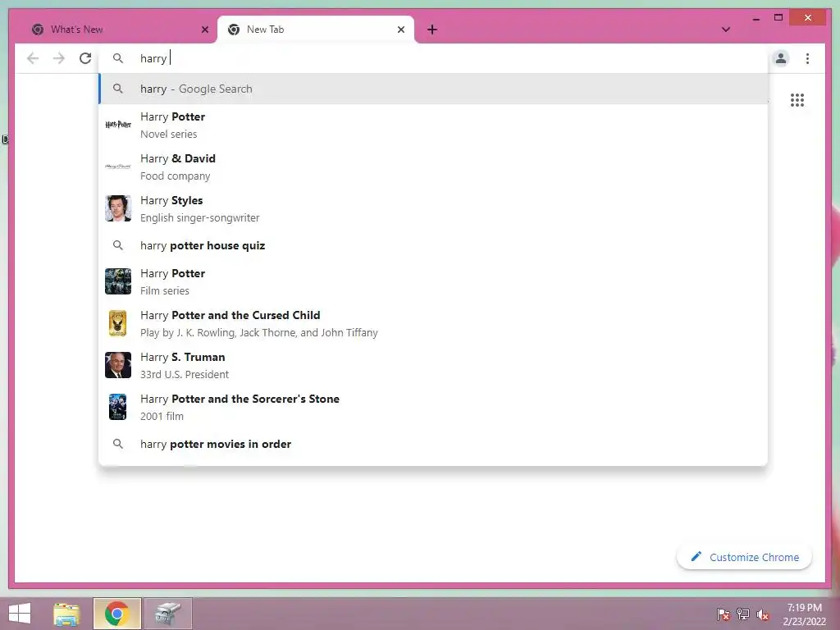Close the What's New tab
The height and width of the screenshot is (630, 840).
[204, 30]
